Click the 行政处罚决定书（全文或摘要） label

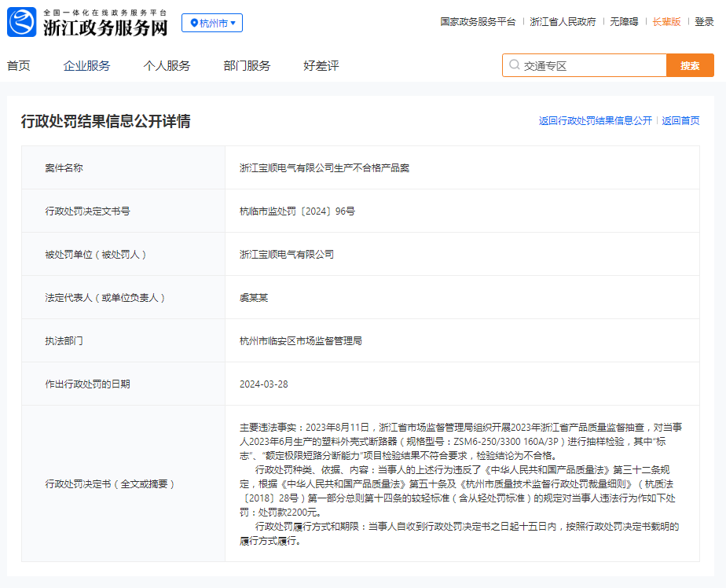click(x=110, y=483)
